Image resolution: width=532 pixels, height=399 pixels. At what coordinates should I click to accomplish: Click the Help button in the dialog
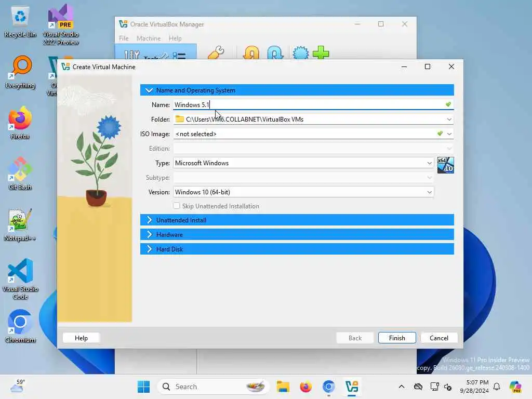(81, 338)
